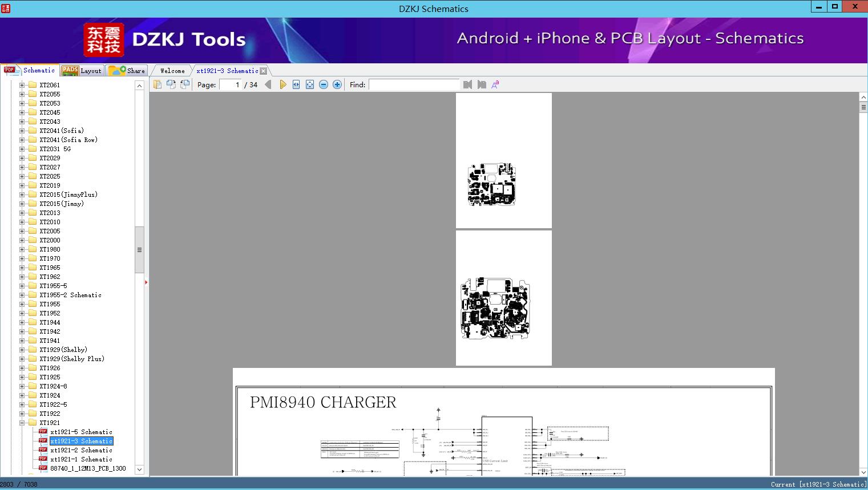Click the Find search box
This screenshot has width=868, height=490.
(x=414, y=84)
